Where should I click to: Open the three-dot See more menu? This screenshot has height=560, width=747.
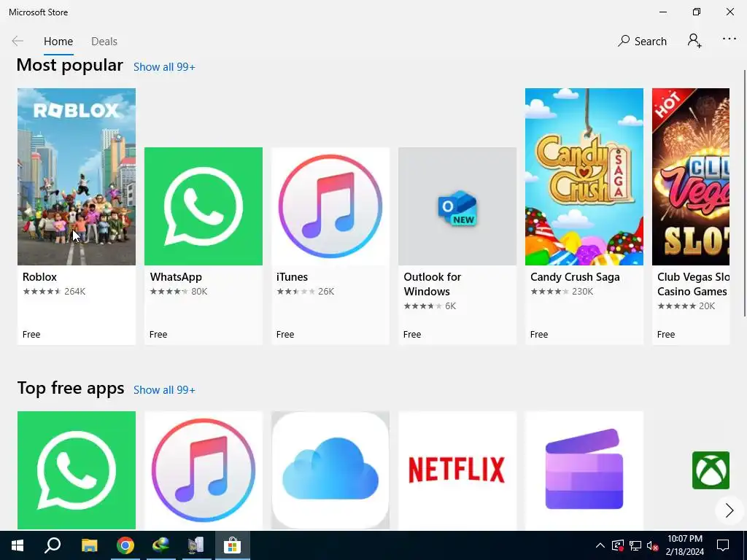(729, 39)
